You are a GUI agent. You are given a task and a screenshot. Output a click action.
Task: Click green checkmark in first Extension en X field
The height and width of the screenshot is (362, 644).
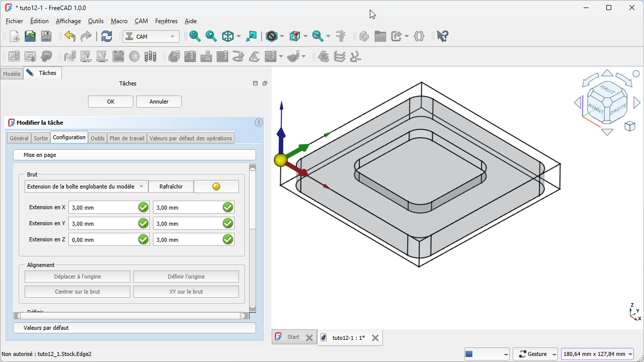click(x=143, y=207)
